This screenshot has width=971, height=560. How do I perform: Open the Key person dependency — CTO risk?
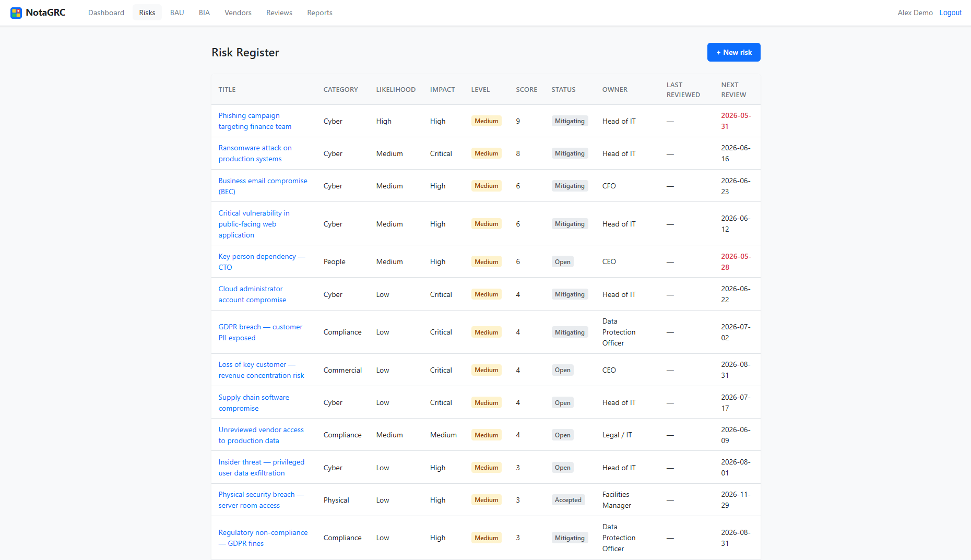click(262, 261)
